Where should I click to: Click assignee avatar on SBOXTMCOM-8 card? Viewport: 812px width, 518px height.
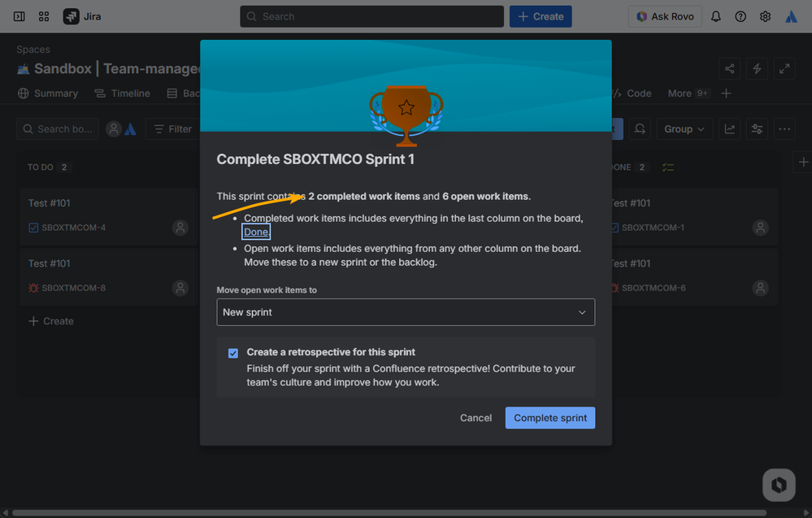[x=180, y=288]
